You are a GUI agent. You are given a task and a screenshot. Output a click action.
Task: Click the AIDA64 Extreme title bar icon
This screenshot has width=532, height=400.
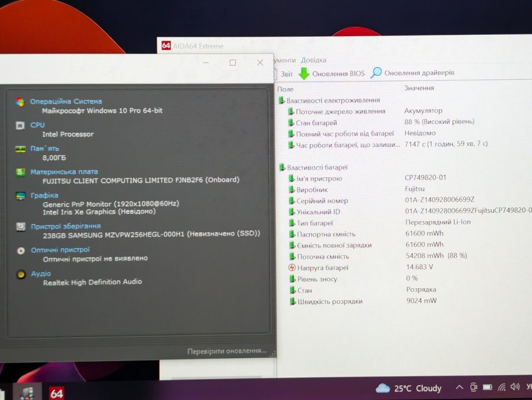[166, 45]
